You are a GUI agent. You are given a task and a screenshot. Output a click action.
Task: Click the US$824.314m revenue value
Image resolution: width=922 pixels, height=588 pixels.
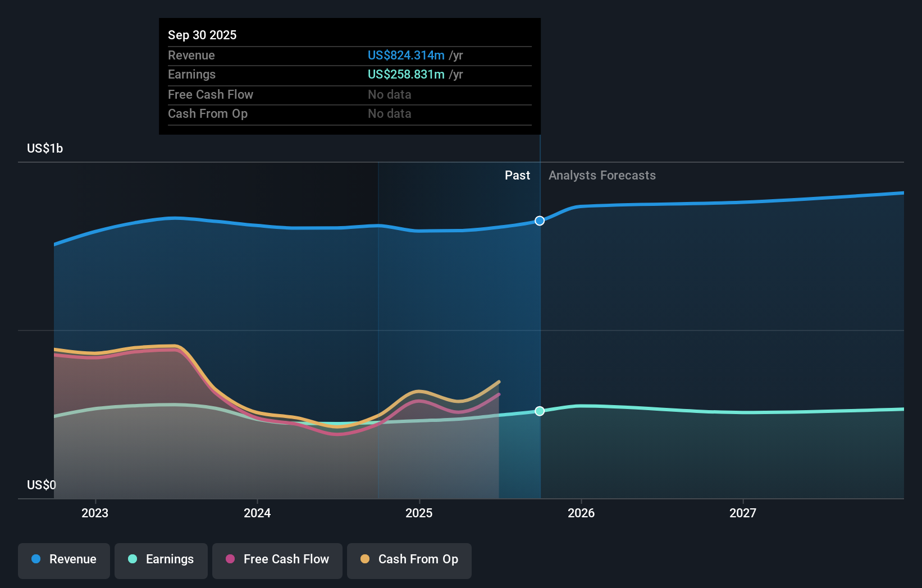click(406, 55)
